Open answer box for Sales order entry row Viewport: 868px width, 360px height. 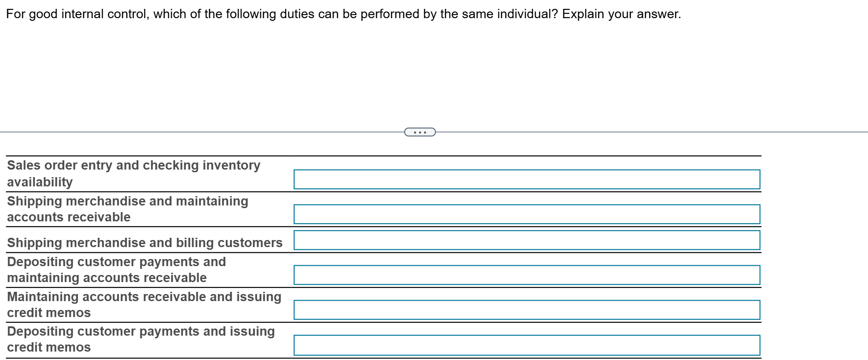click(526, 179)
